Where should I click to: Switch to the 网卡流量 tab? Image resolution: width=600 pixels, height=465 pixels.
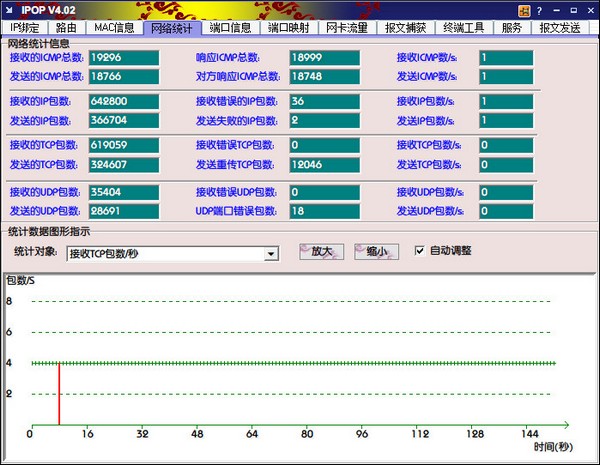(346, 28)
